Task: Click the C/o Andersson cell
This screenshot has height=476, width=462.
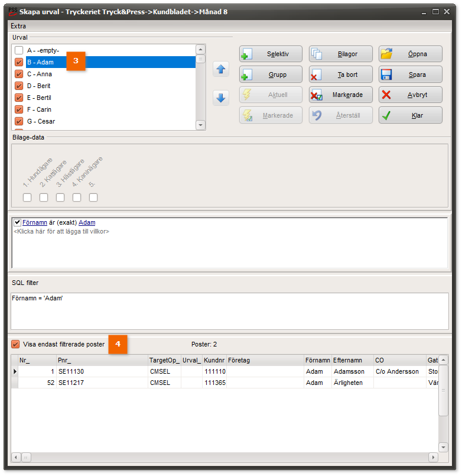Action: tap(400, 371)
